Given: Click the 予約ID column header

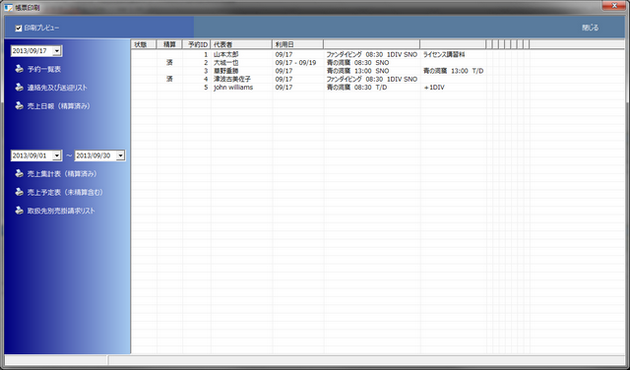Looking at the screenshot, I should coord(196,45).
